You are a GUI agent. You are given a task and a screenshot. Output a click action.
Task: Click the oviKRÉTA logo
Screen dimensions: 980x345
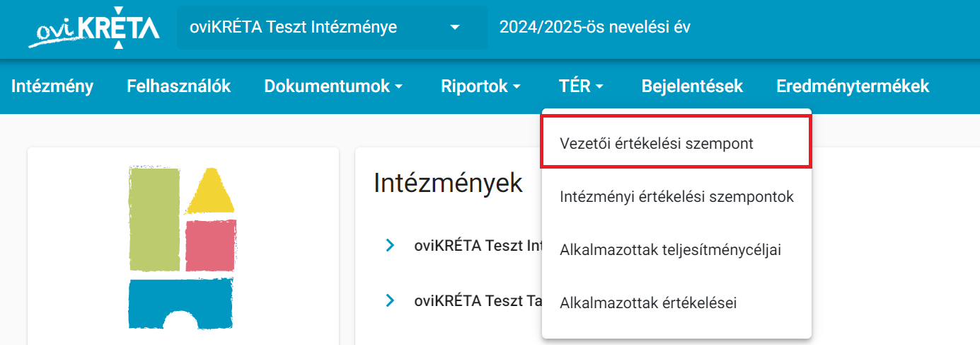pyautogui.click(x=95, y=28)
